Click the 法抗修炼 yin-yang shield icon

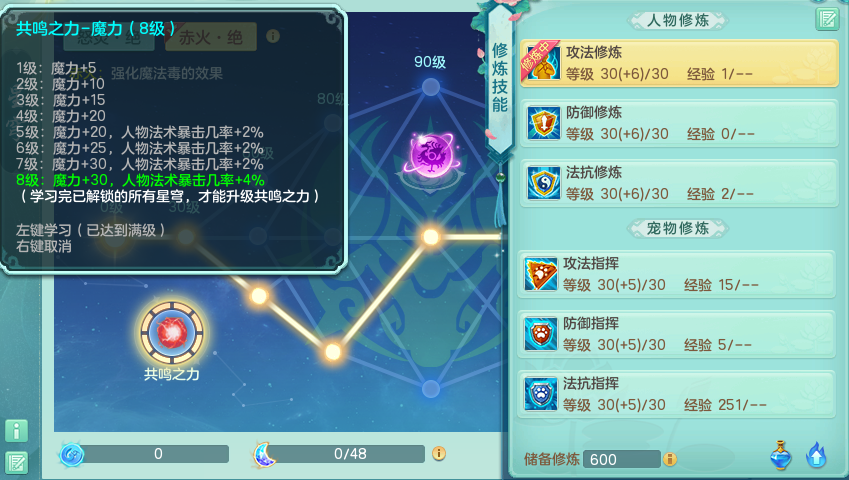click(x=543, y=183)
